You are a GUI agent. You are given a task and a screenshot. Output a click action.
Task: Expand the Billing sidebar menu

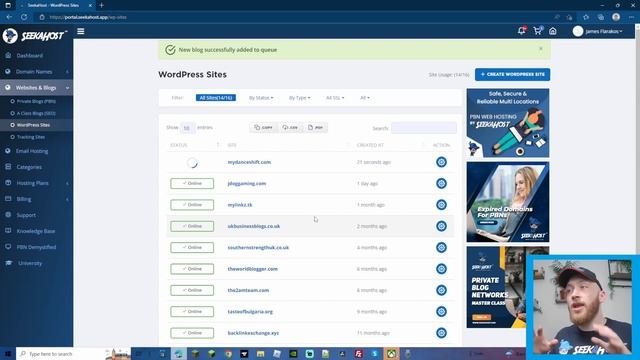pos(36,199)
